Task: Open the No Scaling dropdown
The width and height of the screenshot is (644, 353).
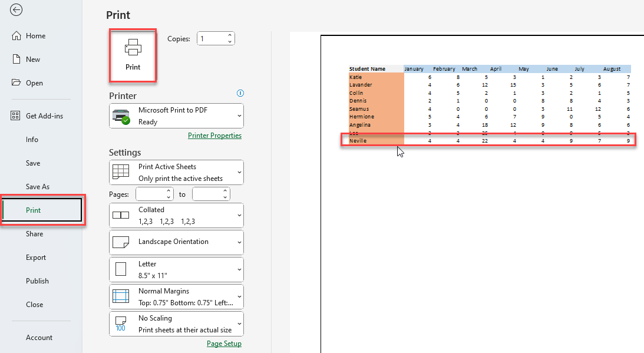Action: coord(176,324)
